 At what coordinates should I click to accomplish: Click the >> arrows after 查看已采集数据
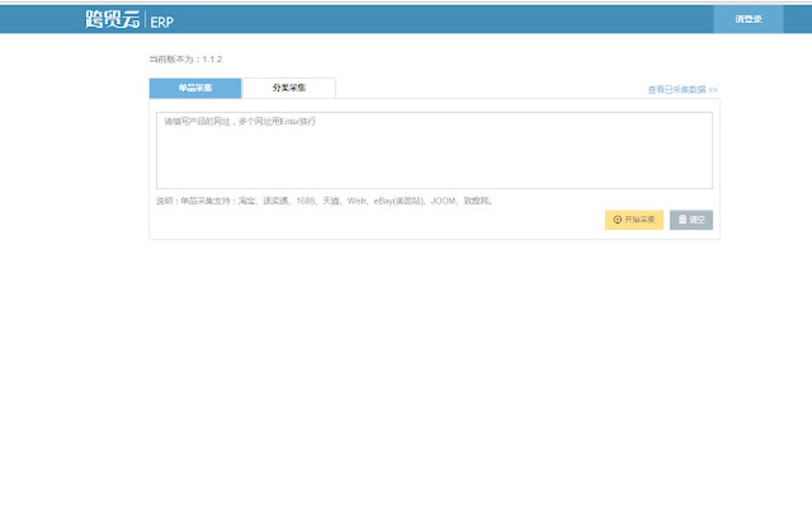coord(712,90)
